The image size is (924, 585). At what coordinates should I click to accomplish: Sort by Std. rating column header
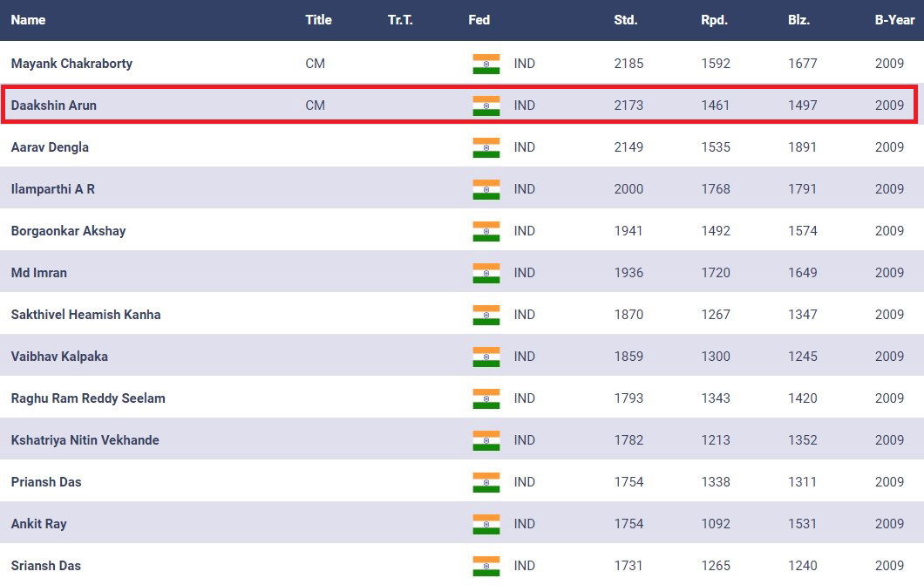point(625,20)
